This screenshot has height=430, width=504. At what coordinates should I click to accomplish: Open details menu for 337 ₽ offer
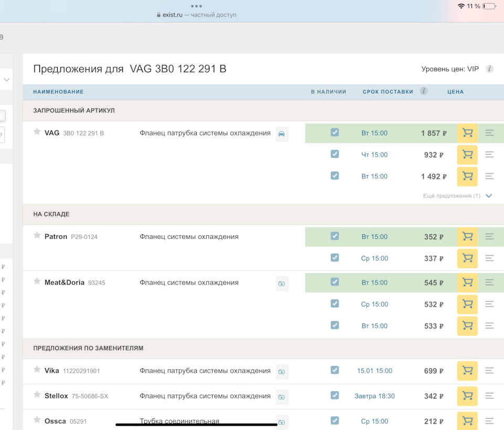pos(489,258)
